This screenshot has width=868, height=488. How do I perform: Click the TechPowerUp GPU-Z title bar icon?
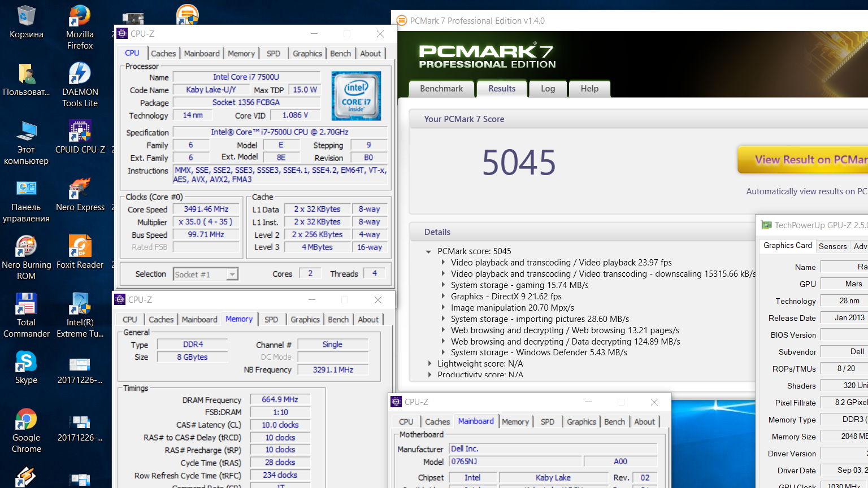(767, 225)
